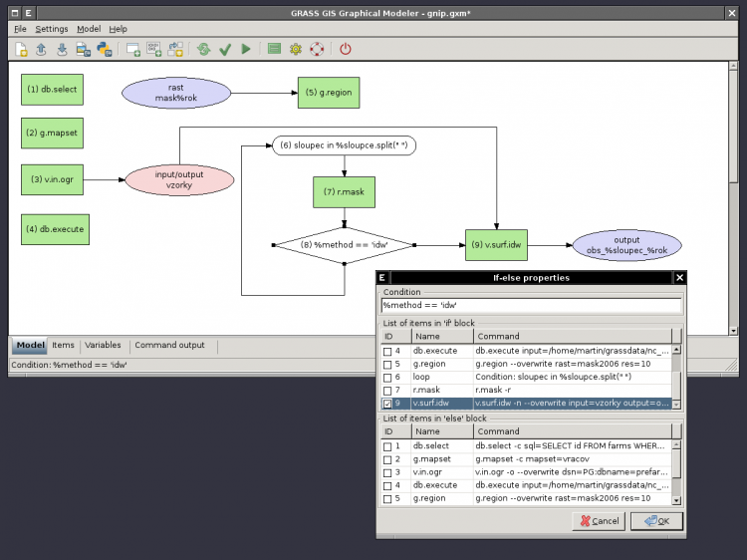Viewport: 747px width, 560px height.
Task: Click the redraw model canvas icon
Action: click(204, 49)
